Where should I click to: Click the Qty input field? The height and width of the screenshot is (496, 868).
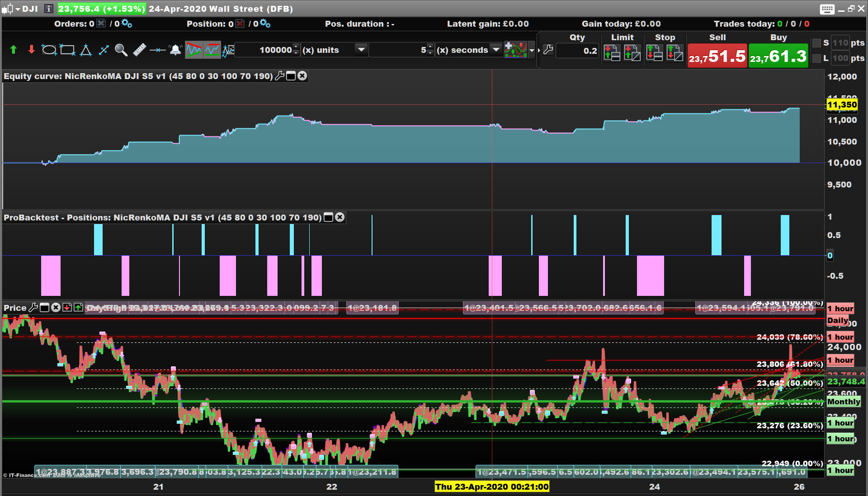(577, 51)
